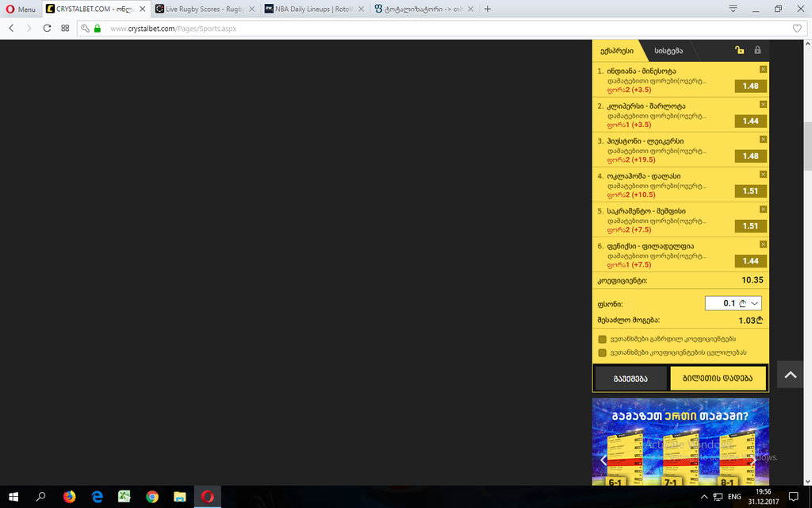Click odds 1.51 for ოკლაჰომა - დალასი

click(750, 190)
